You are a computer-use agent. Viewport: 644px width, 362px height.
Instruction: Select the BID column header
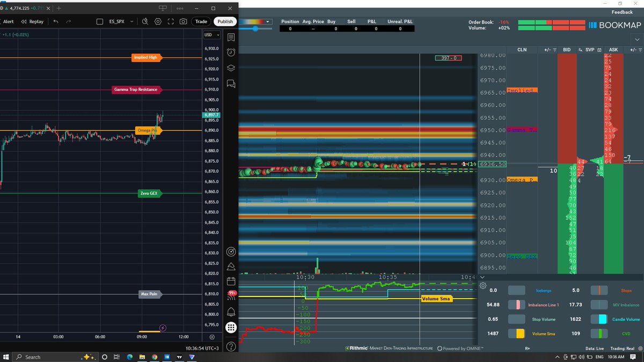tap(567, 49)
